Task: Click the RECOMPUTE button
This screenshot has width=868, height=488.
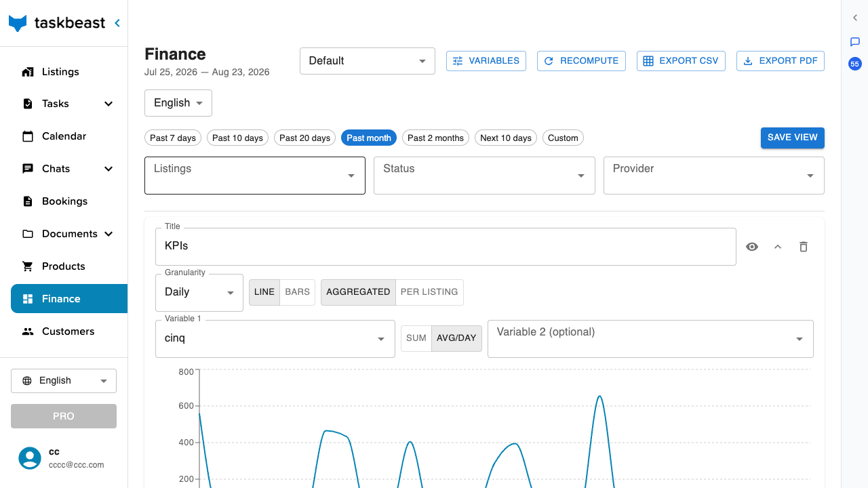Action: 582,61
